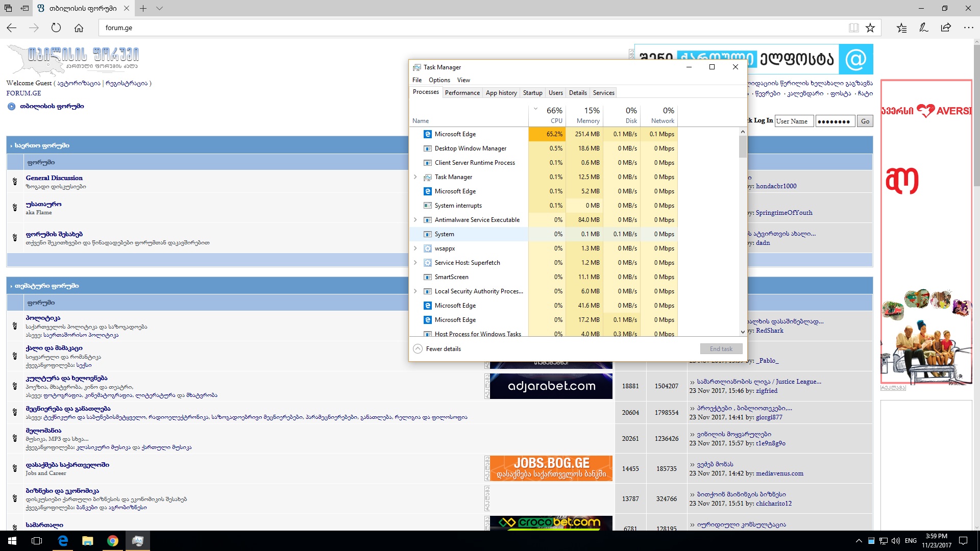
Task: Click the Task Manager taskbar icon
Action: pyautogui.click(x=138, y=541)
